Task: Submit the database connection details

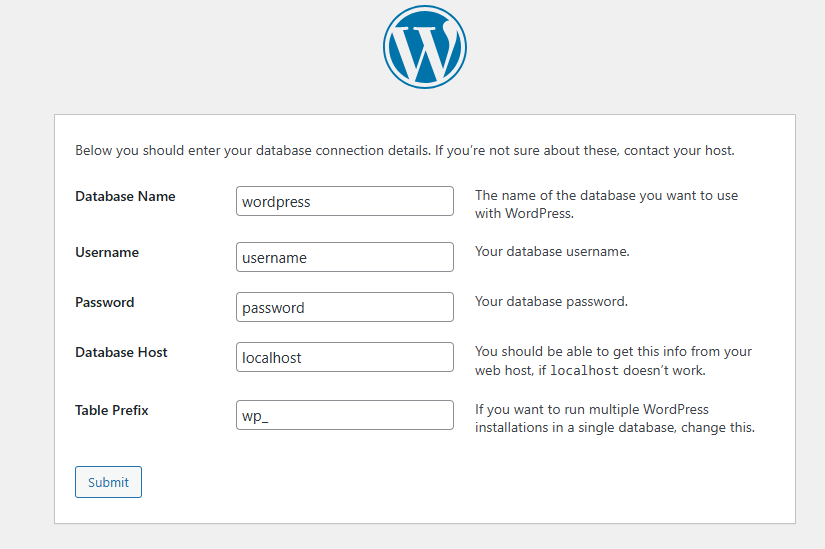Action: coord(108,482)
